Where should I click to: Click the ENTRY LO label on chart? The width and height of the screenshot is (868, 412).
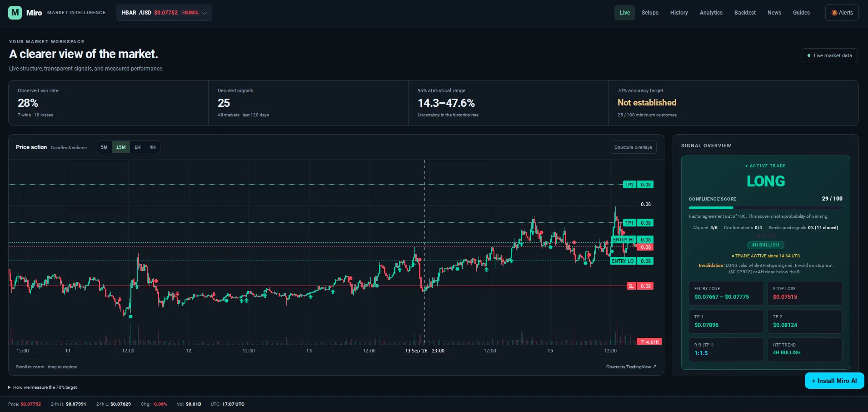pyautogui.click(x=632, y=261)
